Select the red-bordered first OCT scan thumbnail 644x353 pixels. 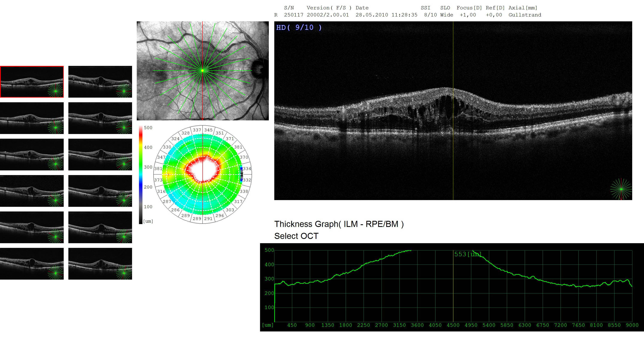click(32, 82)
